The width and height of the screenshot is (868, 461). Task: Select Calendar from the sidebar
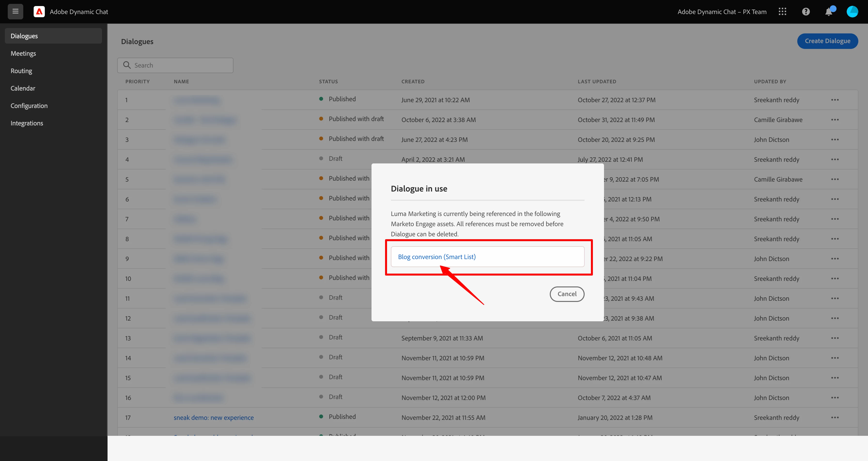tap(23, 88)
